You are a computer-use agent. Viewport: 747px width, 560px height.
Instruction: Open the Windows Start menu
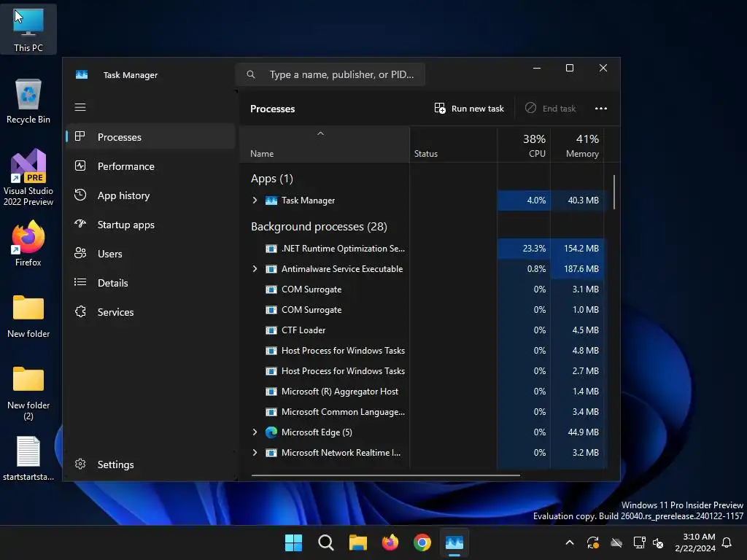(293, 542)
